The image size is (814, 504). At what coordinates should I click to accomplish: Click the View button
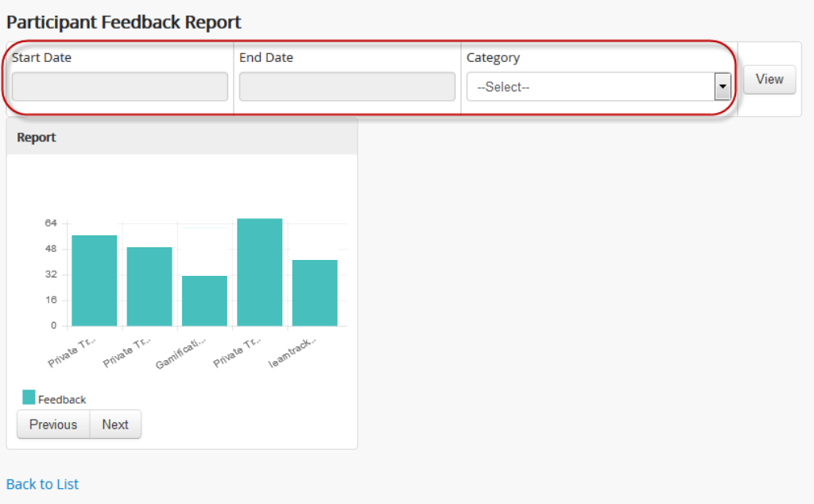769,79
